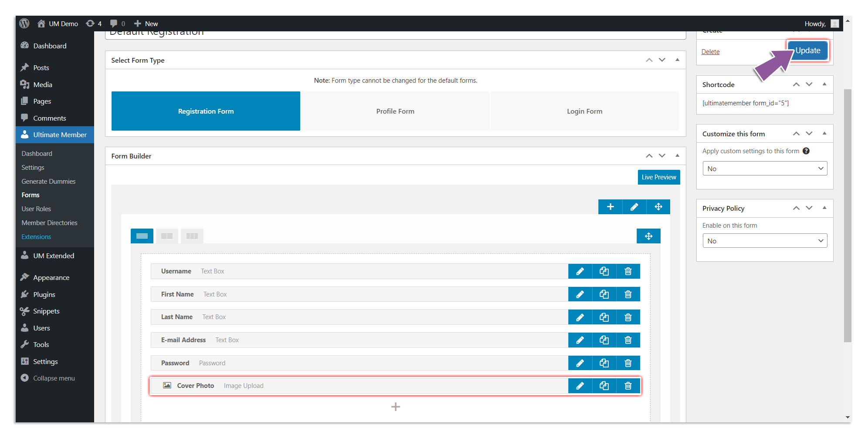
Task: Move Privacy Policy panel up
Action: [796, 208]
